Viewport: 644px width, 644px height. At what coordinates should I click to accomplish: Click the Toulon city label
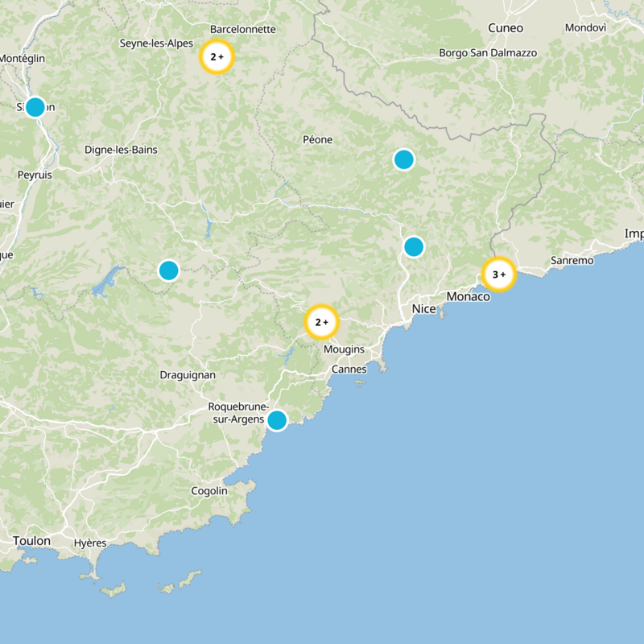click(x=31, y=541)
